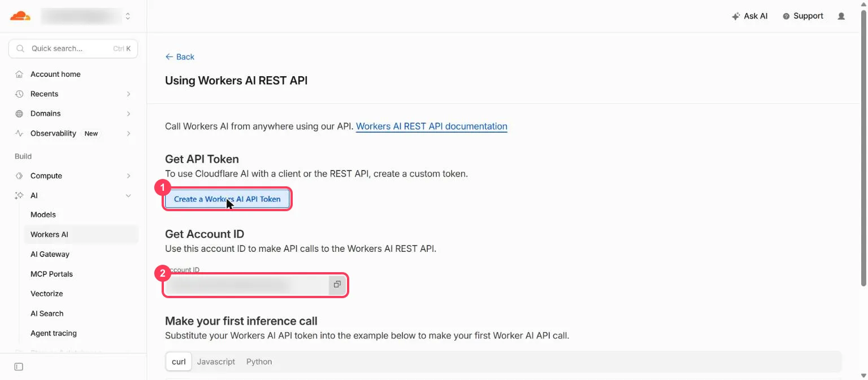868x380 pixels.
Task: Select Workers AI in the sidebar
Action: [x=81, y=234]
